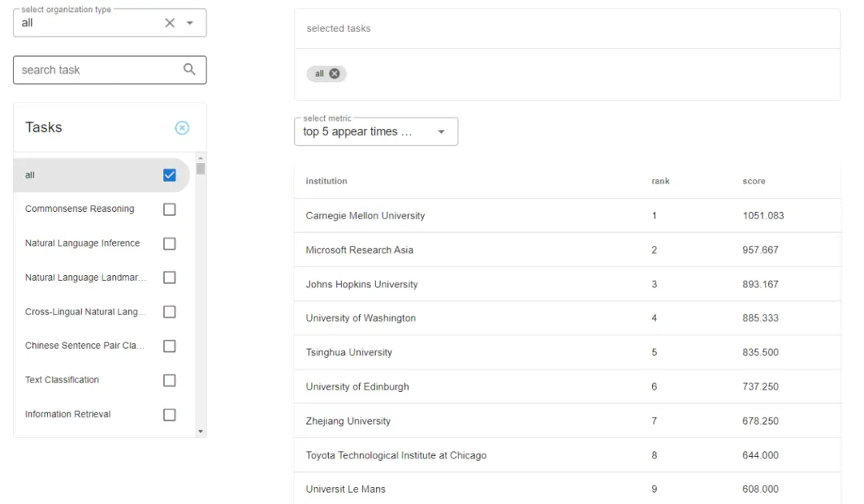Expand the select metric dropdown
864x504 pixels.
(441, 132)
